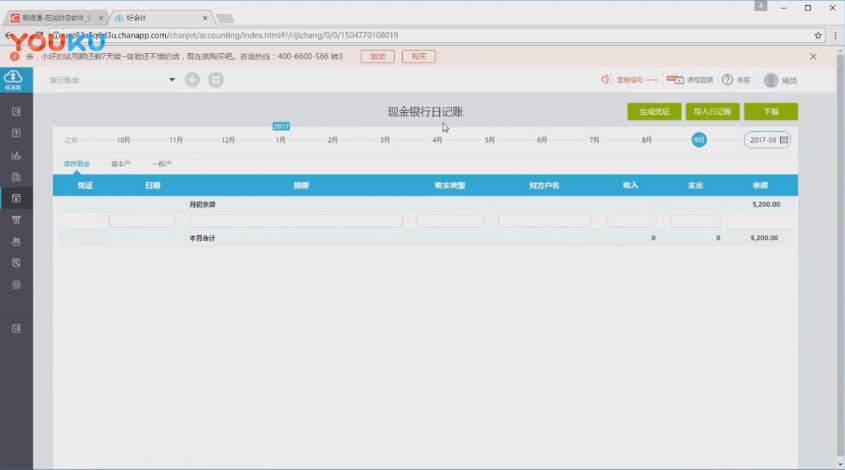Switch to the 基本户 tab

pyautogui.click(x=121, y=162)
